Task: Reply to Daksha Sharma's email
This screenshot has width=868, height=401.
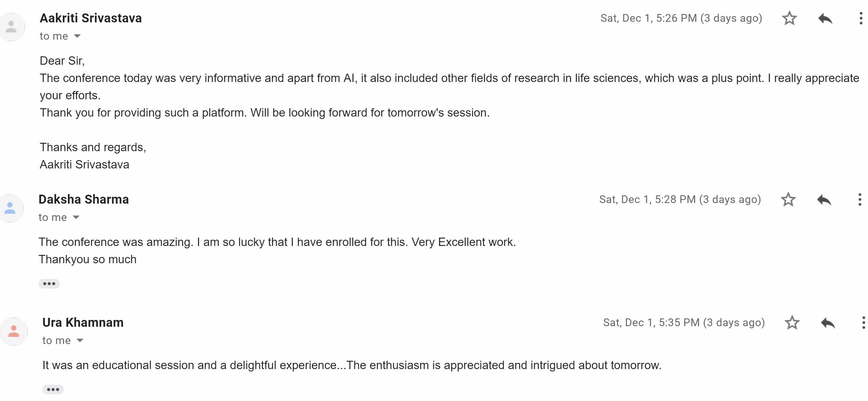Action: [824, 200]
